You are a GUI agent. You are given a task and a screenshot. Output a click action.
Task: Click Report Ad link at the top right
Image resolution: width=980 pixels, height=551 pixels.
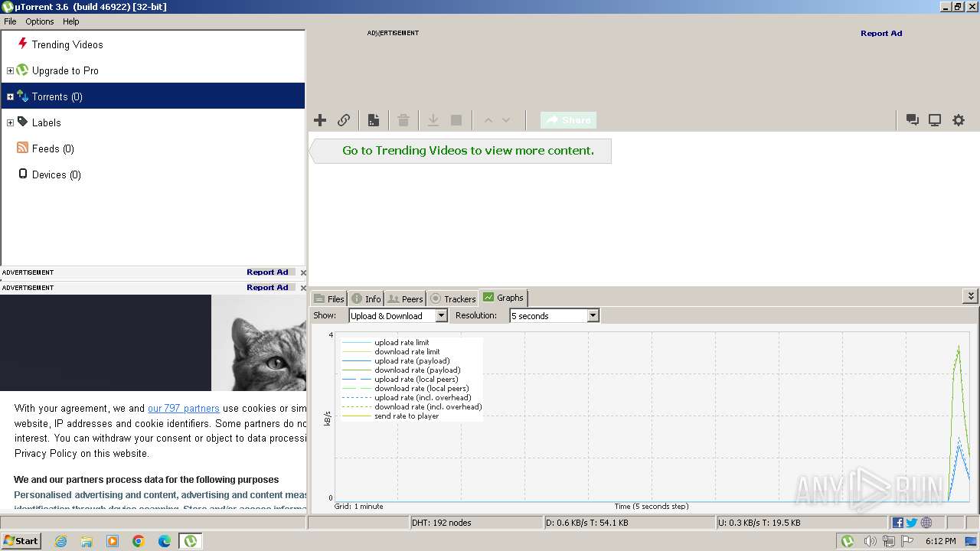(x=881, y=33)
